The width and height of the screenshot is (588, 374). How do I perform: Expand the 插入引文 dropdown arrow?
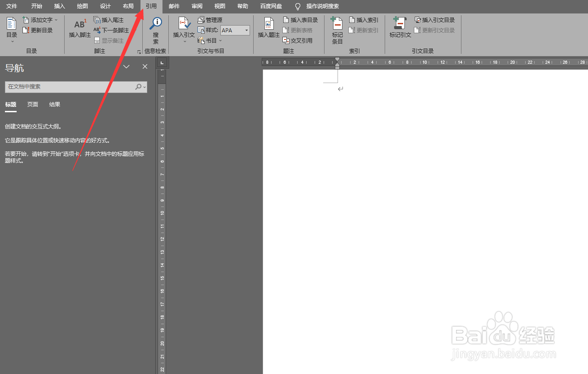click(x=184, y=41)
